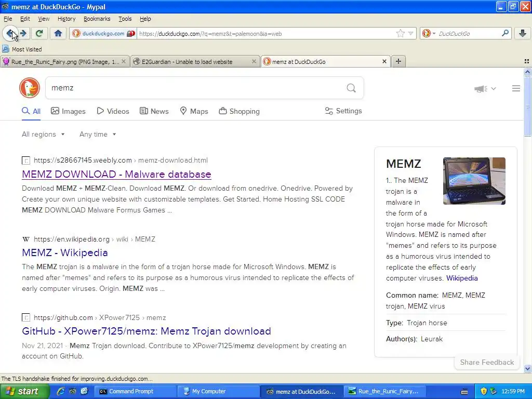Click the security shield tray icon

pyautogui.click(x=484, y=391)
